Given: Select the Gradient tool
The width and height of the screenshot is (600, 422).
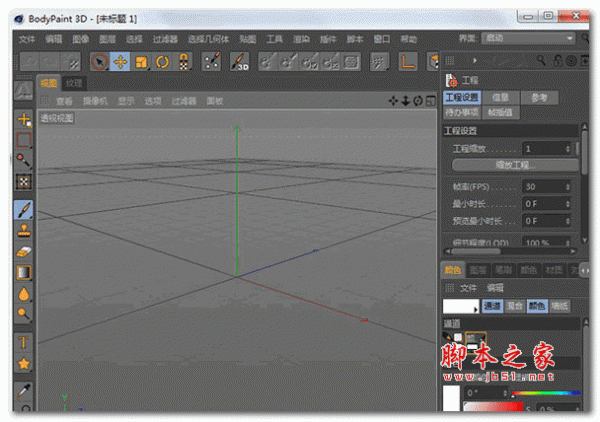Looking at the screenshot, I should (24, 272).
